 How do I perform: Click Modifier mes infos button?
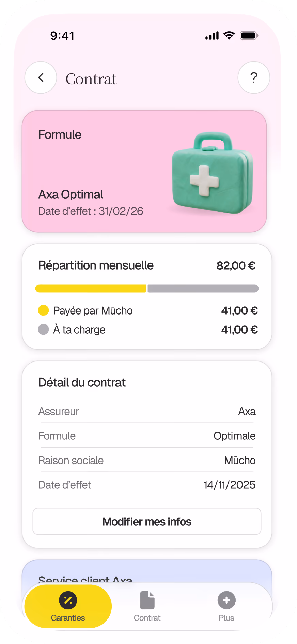147,521
